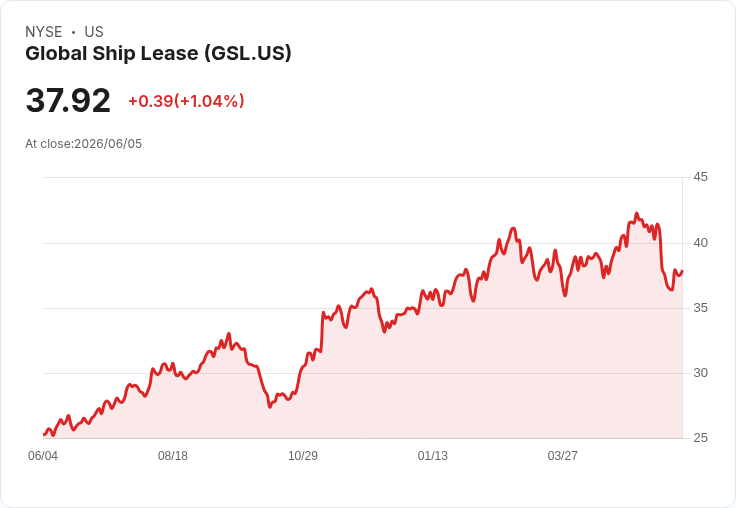Click the chart trough before 10/29
The image size is (736, 508).
click(270, 407)
